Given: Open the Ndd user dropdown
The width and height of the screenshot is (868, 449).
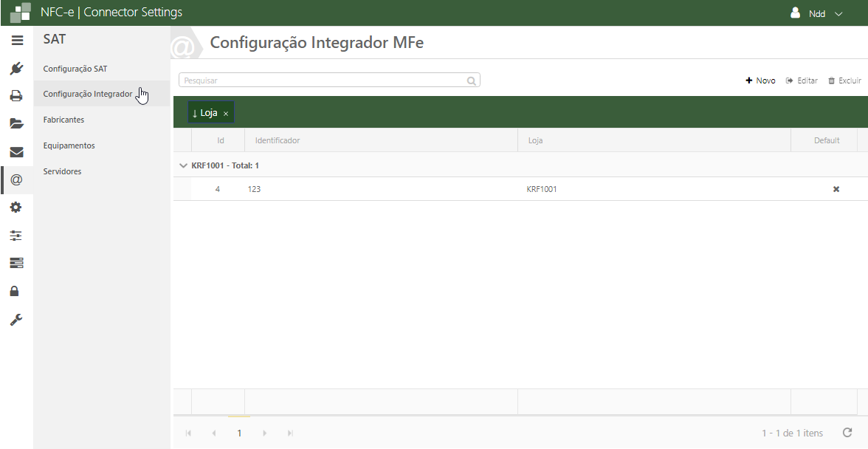Looking at the screenshot, I should (816, 13).
